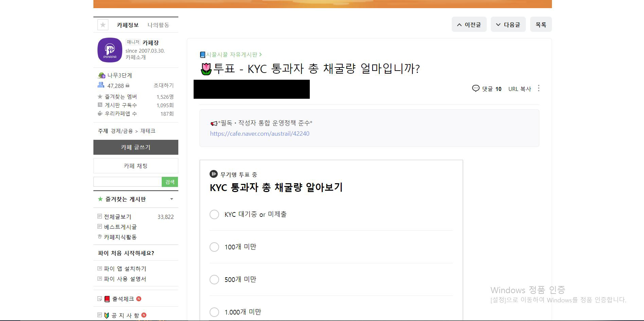Click the checkbox icon beside 출석체크

click(x=100, y=299)
